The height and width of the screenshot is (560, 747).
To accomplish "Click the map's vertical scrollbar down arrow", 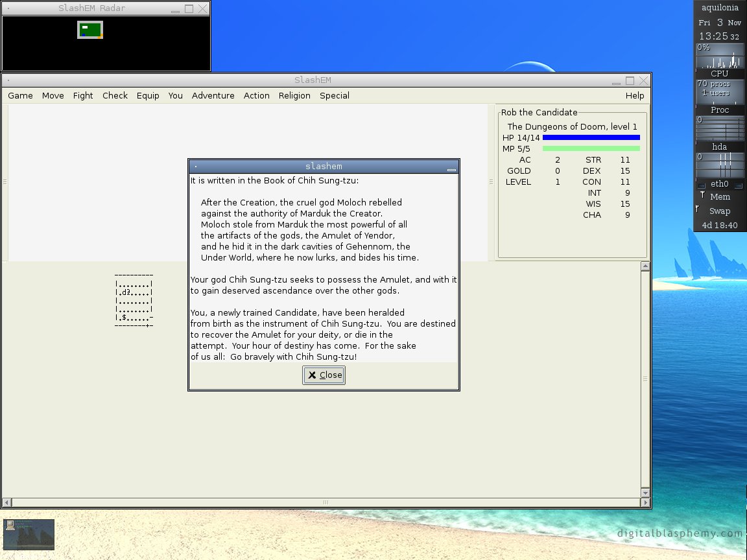I will [645, 493].
